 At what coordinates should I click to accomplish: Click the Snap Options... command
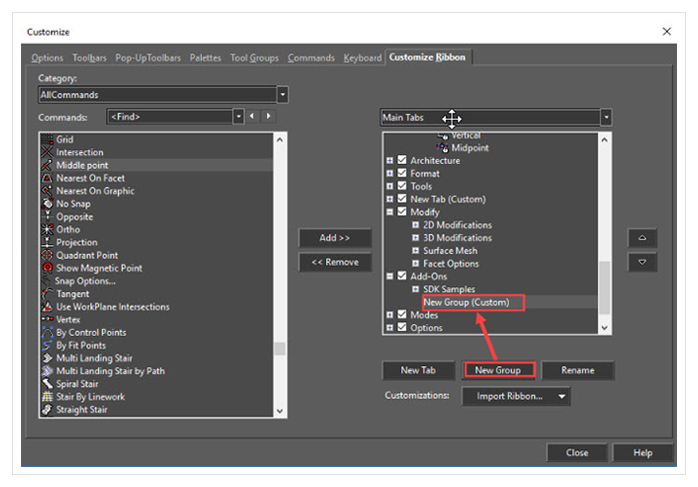(x=85, y=281)
